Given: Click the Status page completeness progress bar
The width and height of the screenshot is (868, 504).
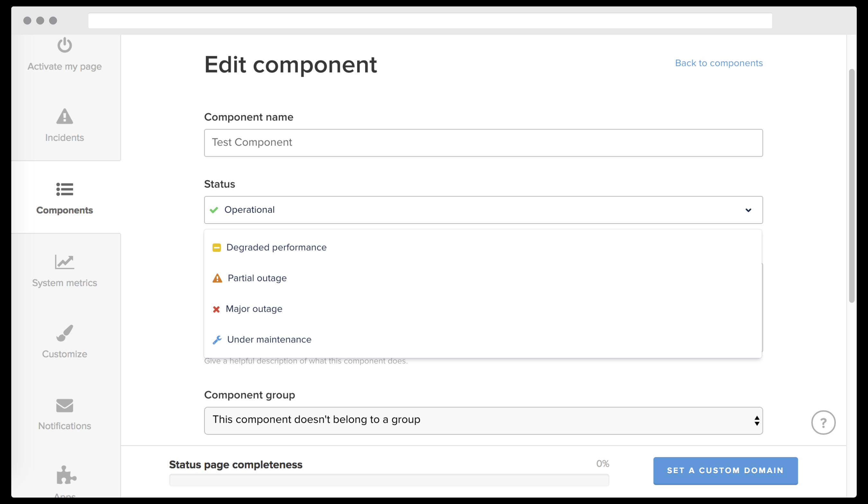Looking at the screenshot, I should click(x=389, y=480).
